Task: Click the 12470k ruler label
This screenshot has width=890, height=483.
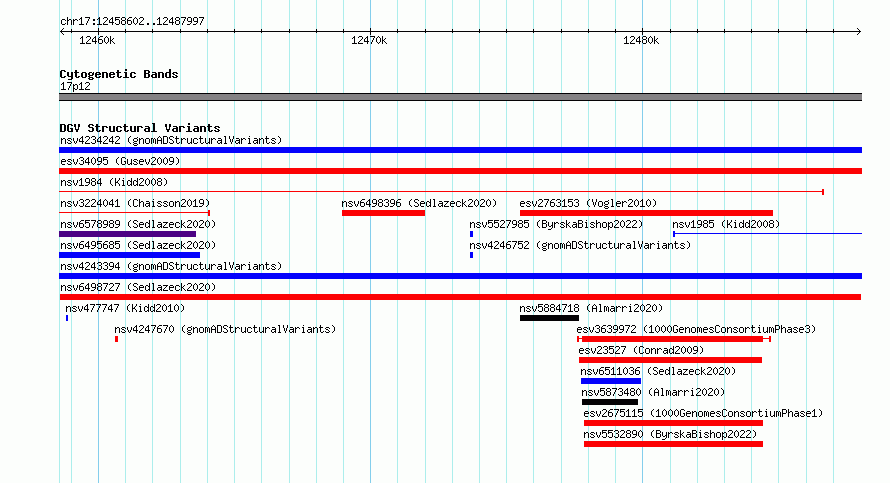Action: 369,40
